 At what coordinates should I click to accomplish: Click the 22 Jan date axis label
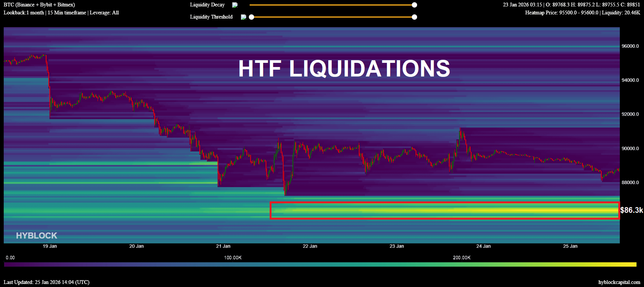pos(310,246)
